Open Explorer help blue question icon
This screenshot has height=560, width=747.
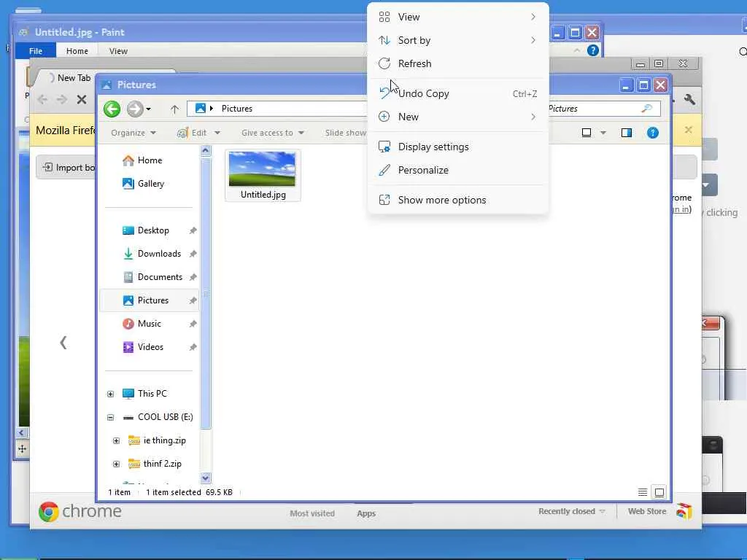click(653, 133)
